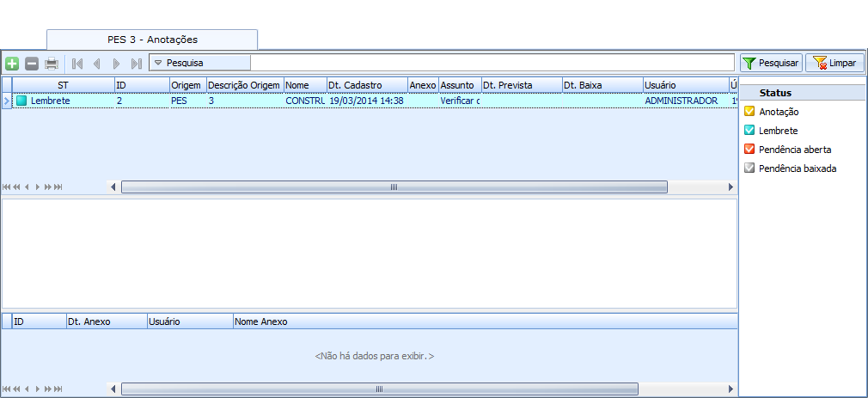The height and width of the screenshot is (398, 868).
Task: Click ID column header in attachments grid
Action: pyautogui.click(x=40, y=321)
